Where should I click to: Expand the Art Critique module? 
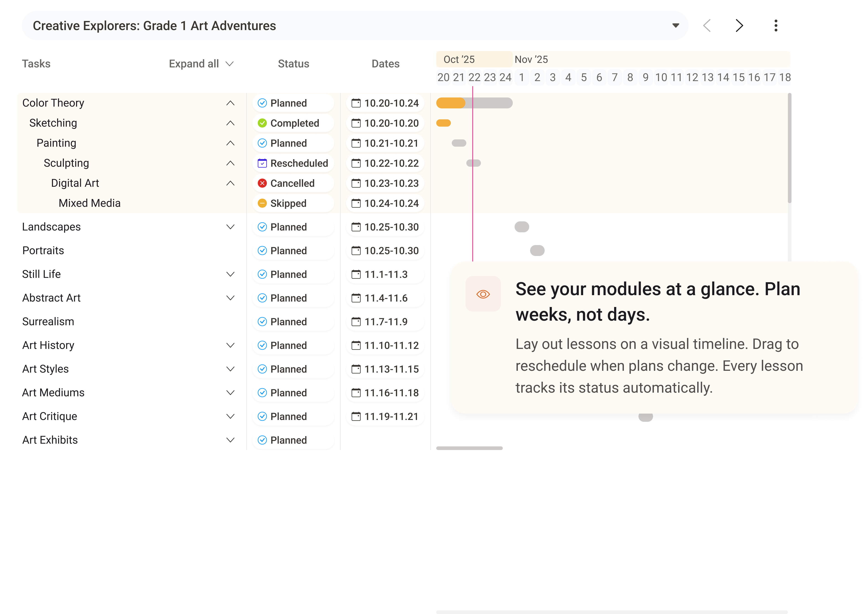(230, 416)
